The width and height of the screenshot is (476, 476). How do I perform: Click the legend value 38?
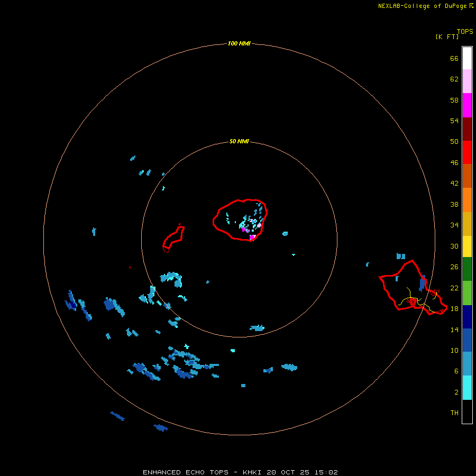pos(454,204)
